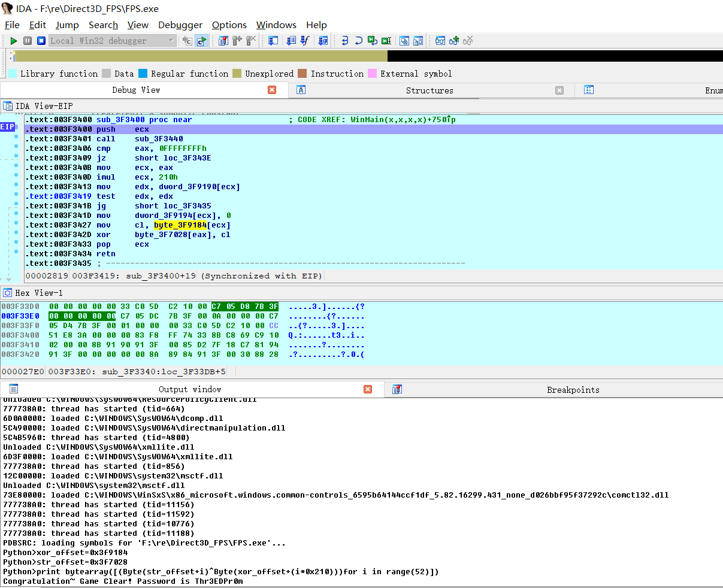Click the Regular function legend swatch

tap(143, 74)
